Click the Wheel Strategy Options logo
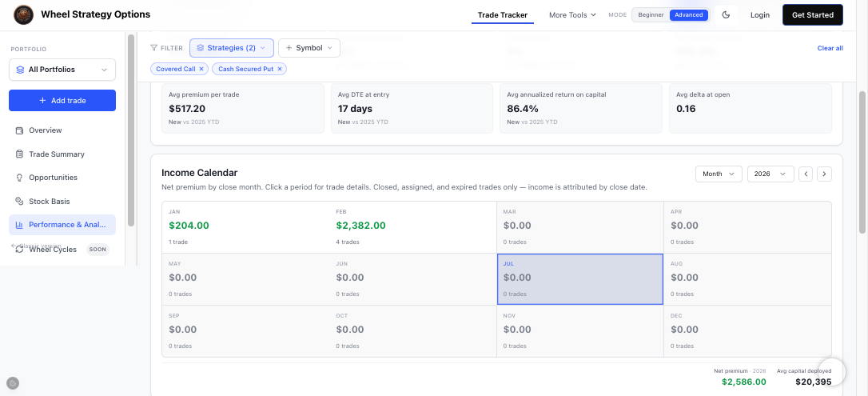Image resolution: width=868 pixels, height=396 pixels. point(22,14)
